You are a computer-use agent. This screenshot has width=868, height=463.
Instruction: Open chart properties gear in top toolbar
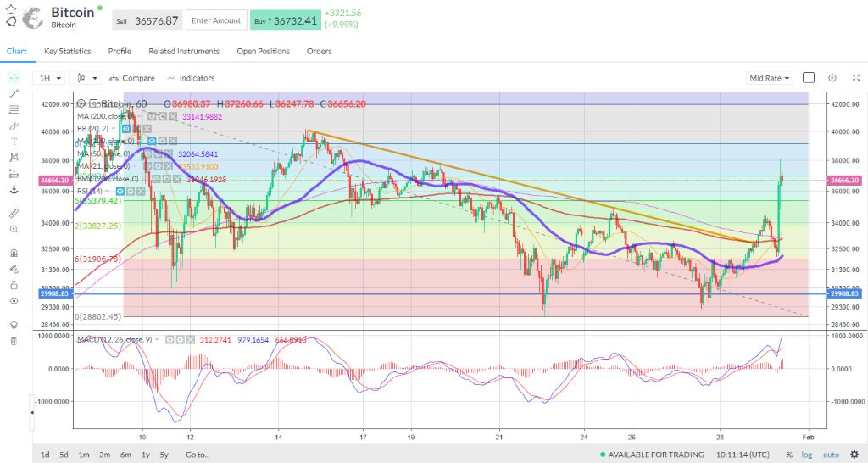tap(832, 78)
